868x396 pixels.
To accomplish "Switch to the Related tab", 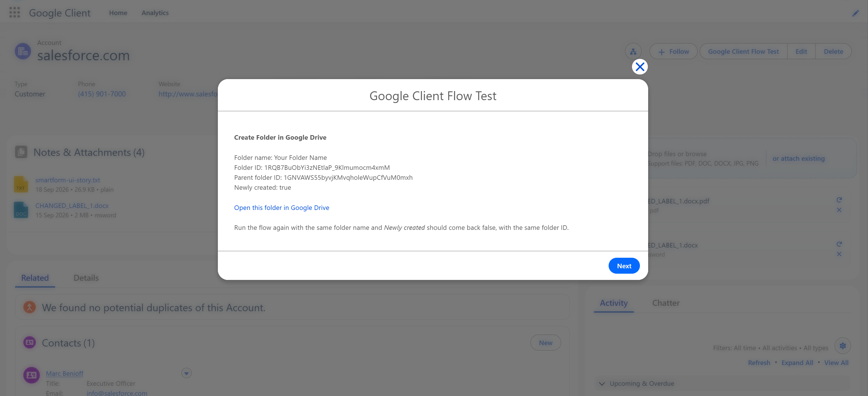I will coord(35,278).
